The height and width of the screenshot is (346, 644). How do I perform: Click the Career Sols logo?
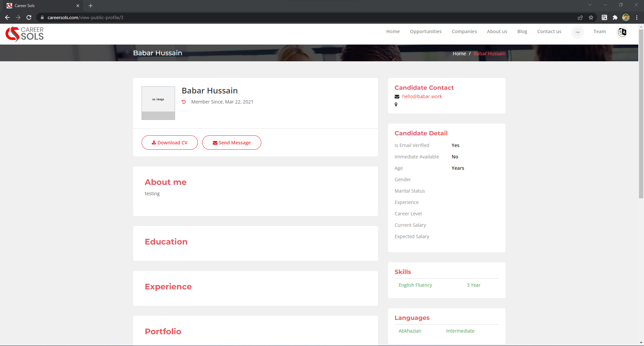pyautogui.click(x=24, y=34)
